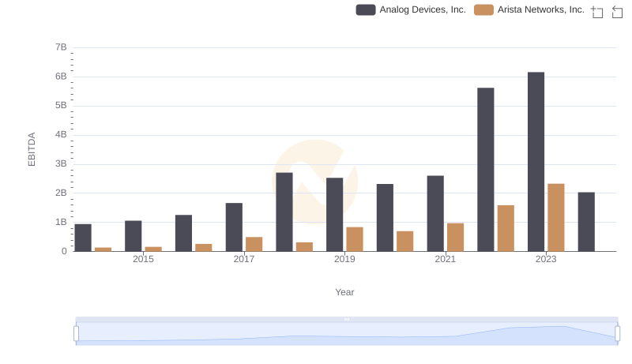Click the Arista Networks 2020 bar

pos(405,241)
